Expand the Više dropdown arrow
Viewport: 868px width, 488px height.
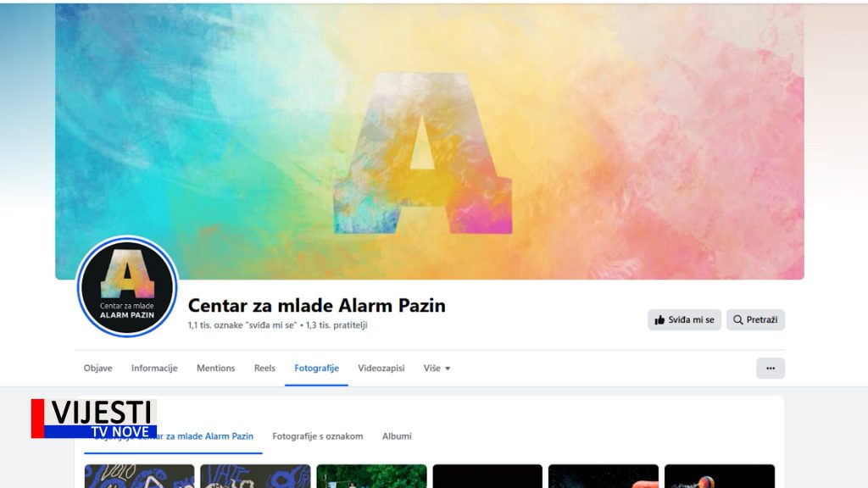448,369
